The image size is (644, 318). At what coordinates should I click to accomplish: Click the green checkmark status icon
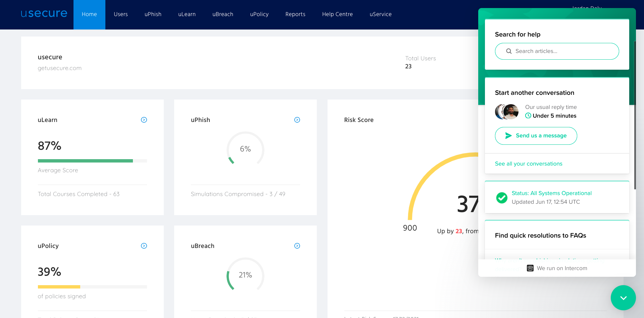pos(501,198)
